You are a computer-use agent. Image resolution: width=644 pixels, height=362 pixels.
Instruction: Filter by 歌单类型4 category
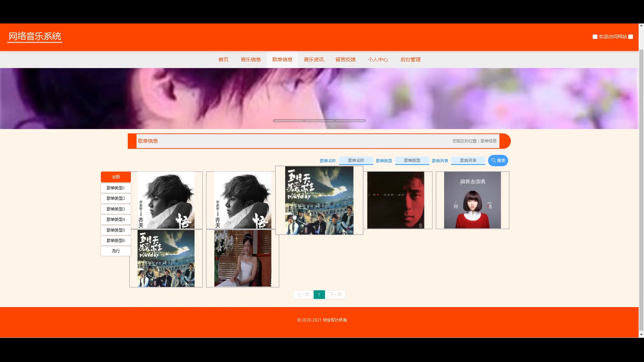click(116, 220)
